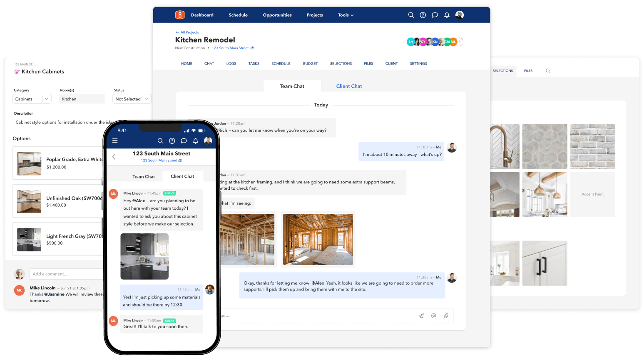Image resolution: width=644 pixels, height=356 pixels.
Task: Attach a file with the paperclip icon
Action: click(446, 316)
